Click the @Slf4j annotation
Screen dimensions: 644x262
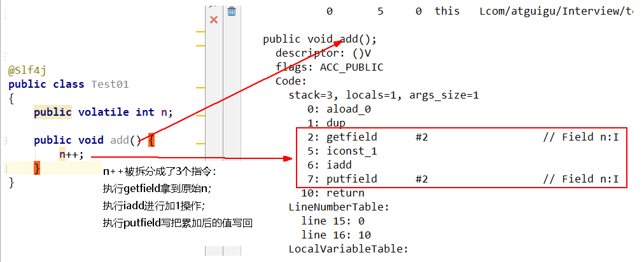coord(27,71)
